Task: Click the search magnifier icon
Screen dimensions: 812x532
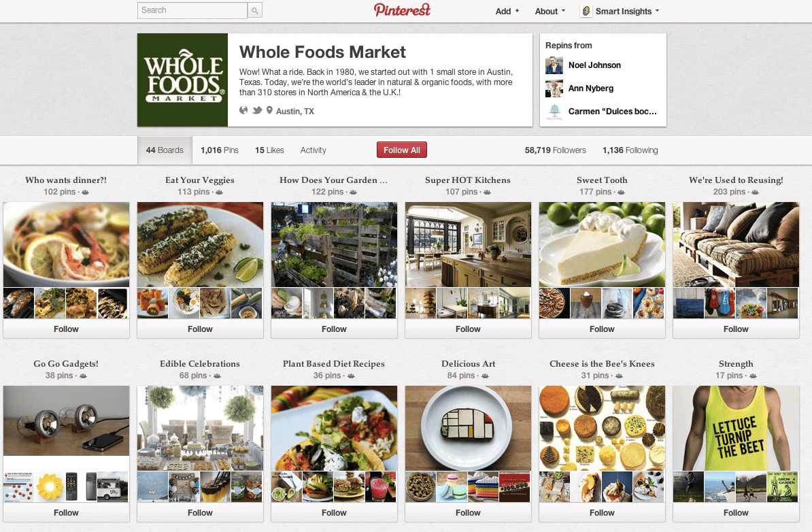Action: pos(255,10)
